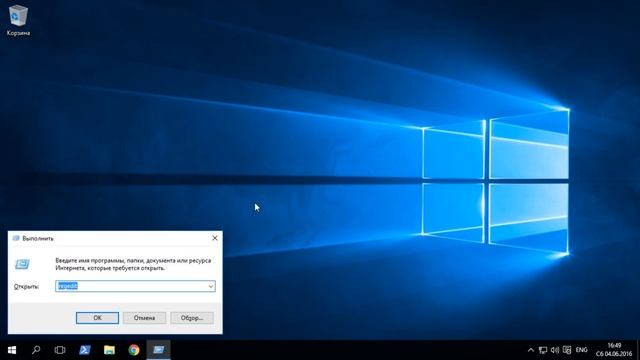Open the volume control tray icon
Viewport: 640px width, 360px height.
pyautogui.click(x=555, y=350)
